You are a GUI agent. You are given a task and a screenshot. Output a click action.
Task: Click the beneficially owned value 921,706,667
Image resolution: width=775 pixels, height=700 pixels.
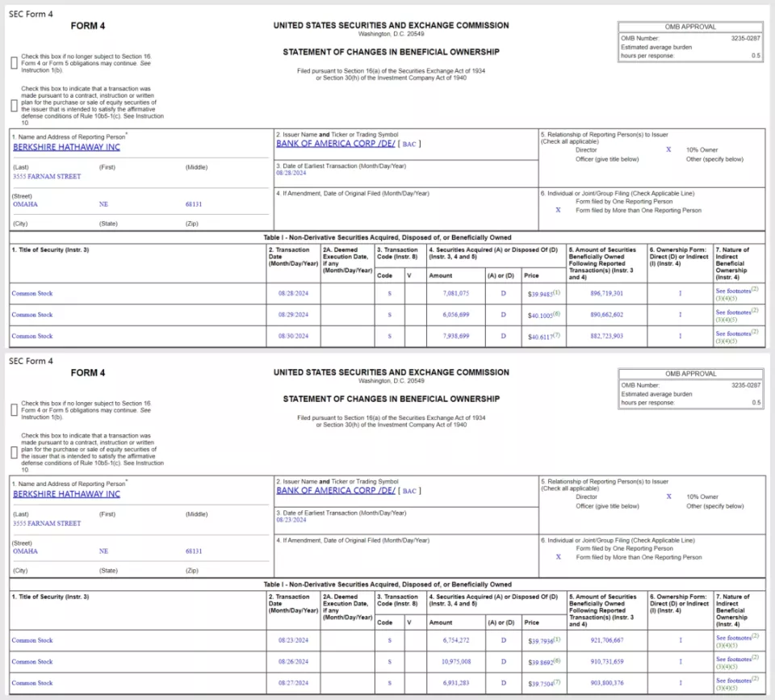[x=606, y=641]
